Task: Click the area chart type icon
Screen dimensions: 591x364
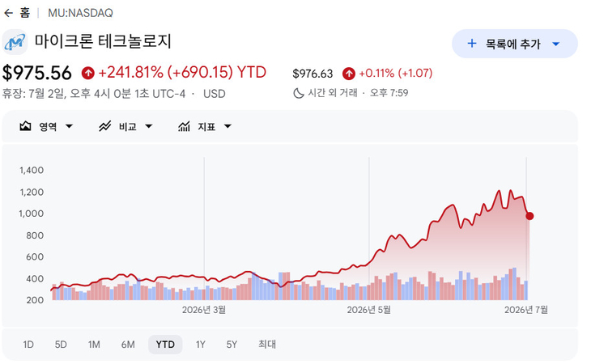Action: coord(25,126)
